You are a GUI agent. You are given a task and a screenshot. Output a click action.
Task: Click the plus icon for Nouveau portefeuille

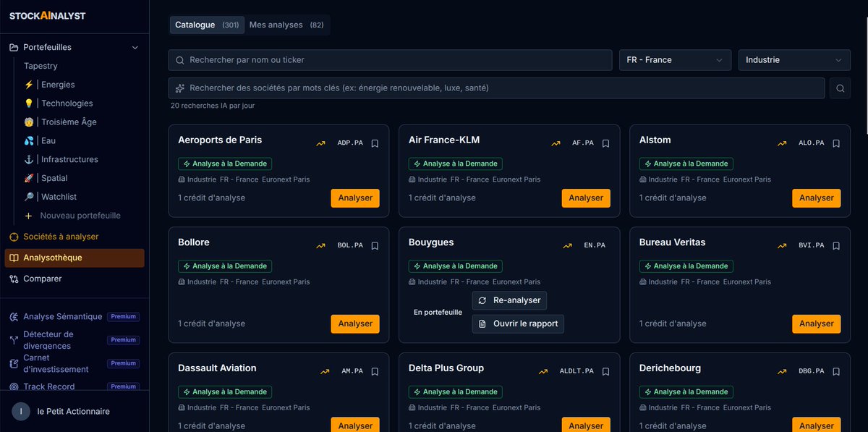[28, 216]
